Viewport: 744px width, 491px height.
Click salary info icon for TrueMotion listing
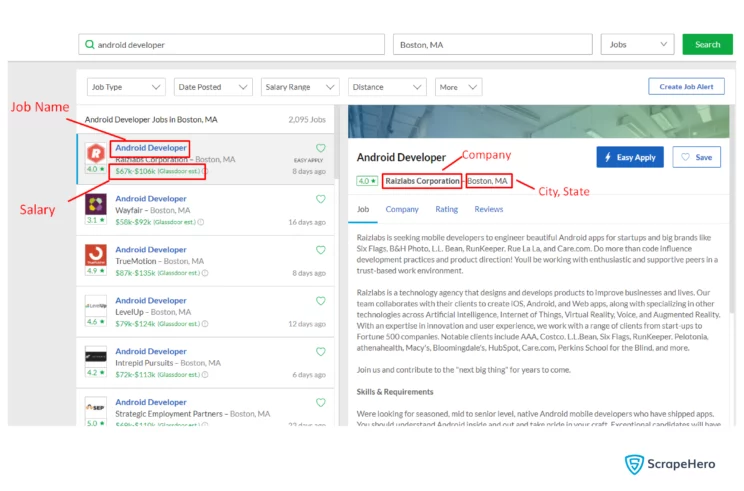coord(205,273)
